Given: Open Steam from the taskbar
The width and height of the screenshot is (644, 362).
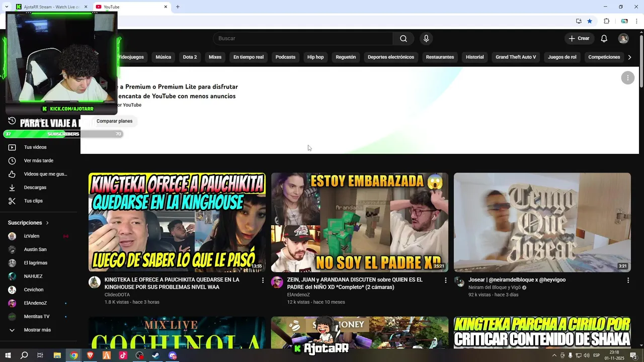Looking at the screenshot, I should (156, 355).
